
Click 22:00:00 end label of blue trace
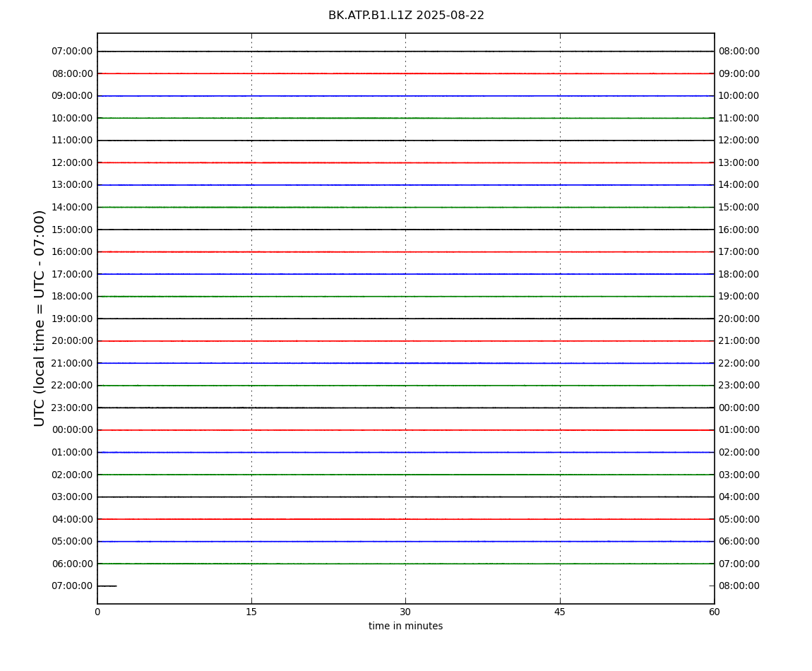[x=739, y=363]
